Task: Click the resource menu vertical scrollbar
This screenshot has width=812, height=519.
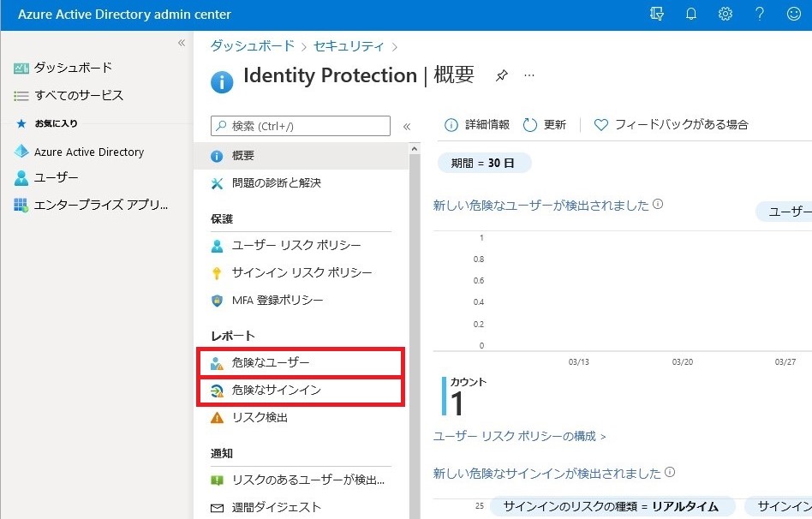Action: 414,337
